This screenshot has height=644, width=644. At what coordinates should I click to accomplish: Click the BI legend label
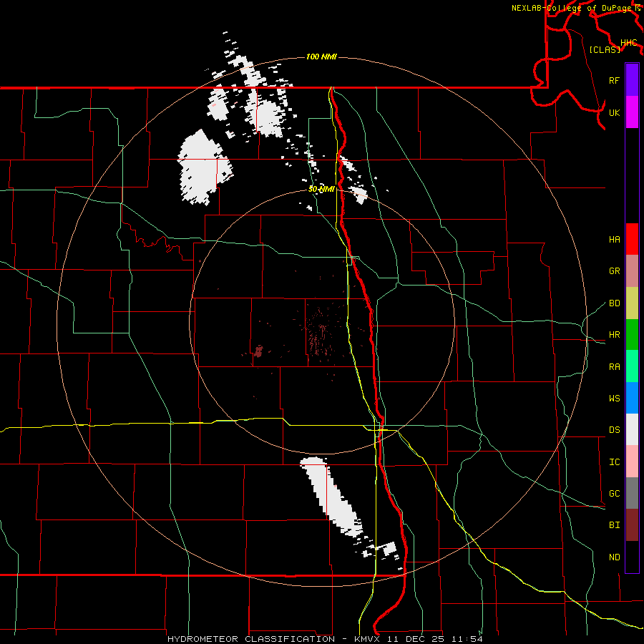coord(615,525)
